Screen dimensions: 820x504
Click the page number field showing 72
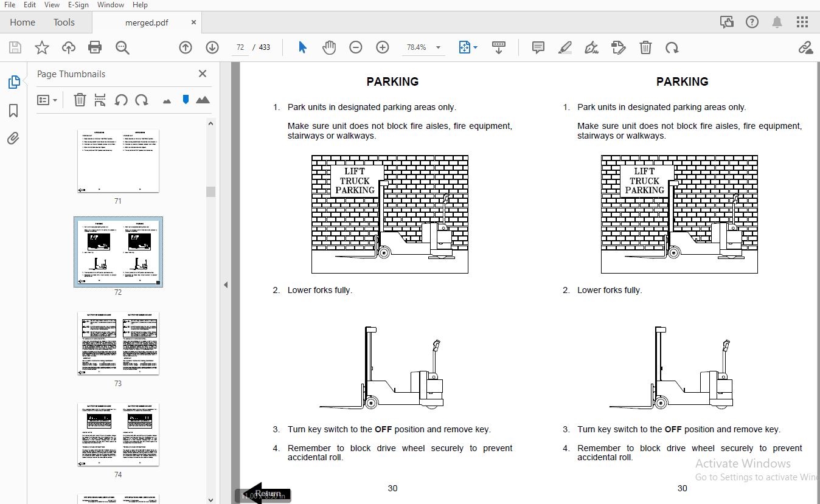[x=240, y=47]
